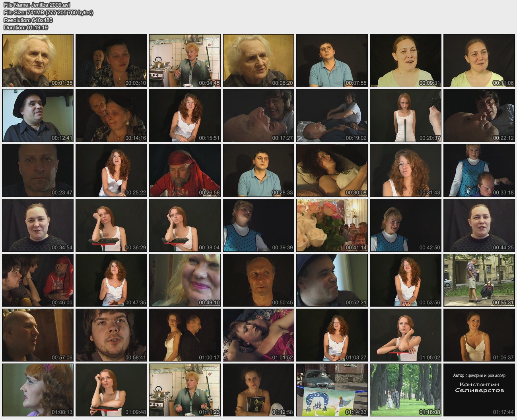Select the kitchen scene frame at 00:04:45

(185, 60)
